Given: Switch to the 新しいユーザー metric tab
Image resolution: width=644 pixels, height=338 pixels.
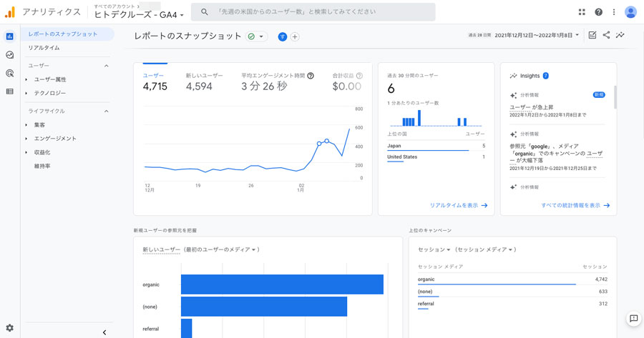Looking at the screenshot, I should pyautogui.click(x=204, y=76).
